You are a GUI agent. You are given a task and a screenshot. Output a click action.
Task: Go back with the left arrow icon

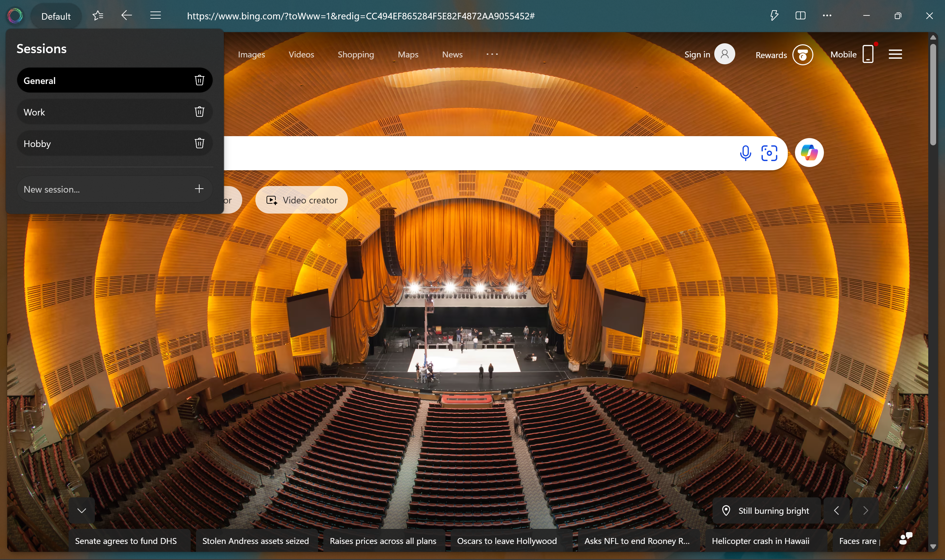point(126,15)
